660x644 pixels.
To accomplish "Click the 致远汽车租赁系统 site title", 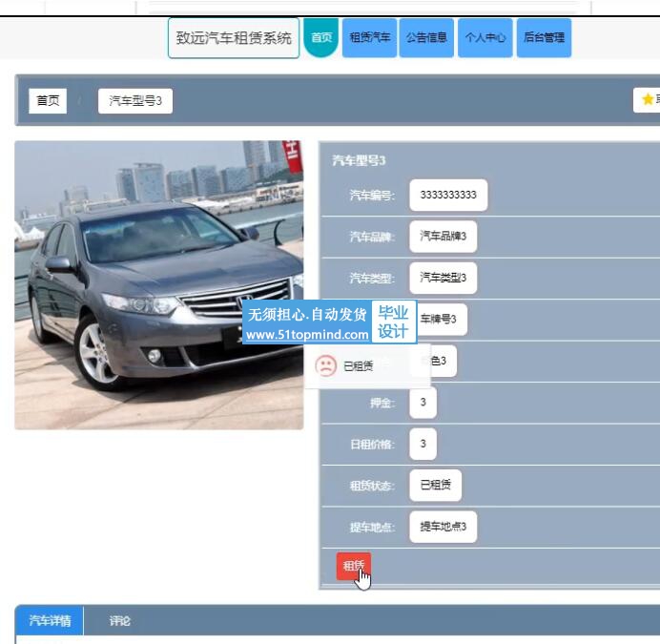I will (x=234, y=38).
